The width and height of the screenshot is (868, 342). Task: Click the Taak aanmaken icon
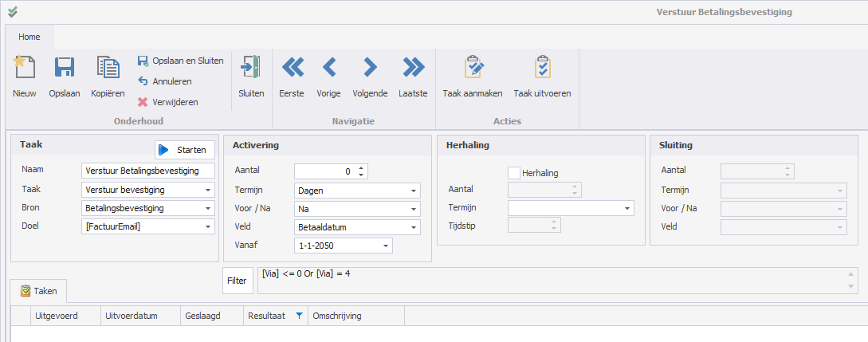point(473,67)
